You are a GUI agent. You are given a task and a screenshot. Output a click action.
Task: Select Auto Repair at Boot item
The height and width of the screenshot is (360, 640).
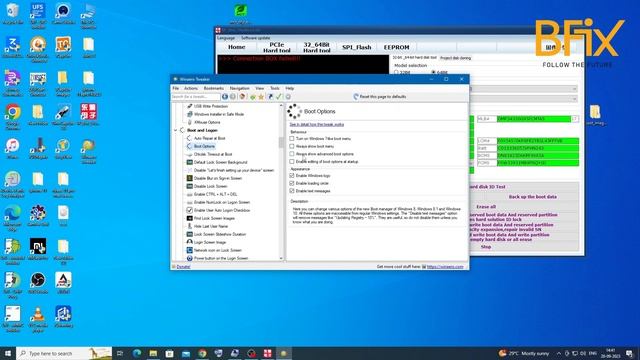(209, 138)
